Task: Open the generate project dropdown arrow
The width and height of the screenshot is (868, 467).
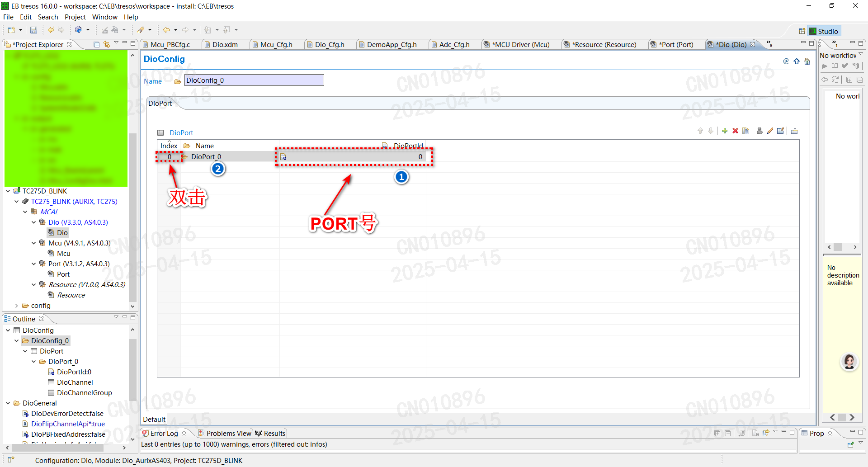Action: click(x=88, y=30)
